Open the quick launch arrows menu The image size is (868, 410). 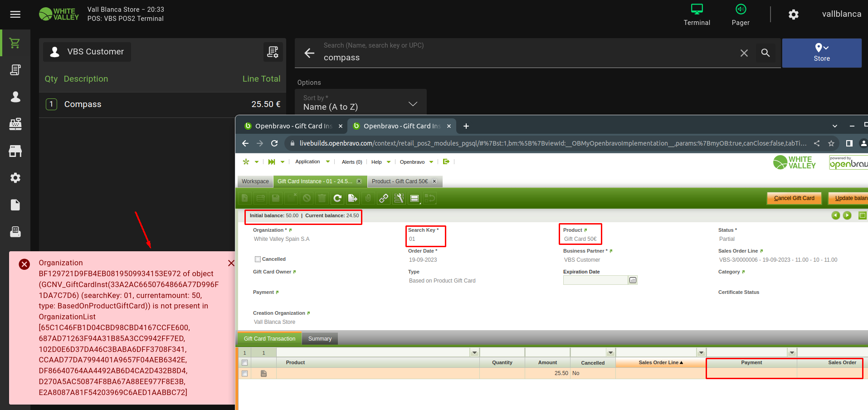[276, 162]
